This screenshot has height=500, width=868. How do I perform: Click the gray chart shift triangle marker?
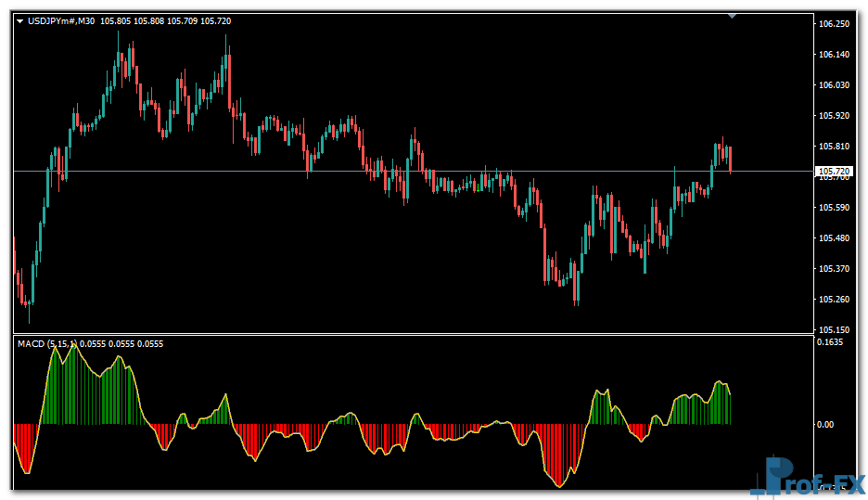734,16
